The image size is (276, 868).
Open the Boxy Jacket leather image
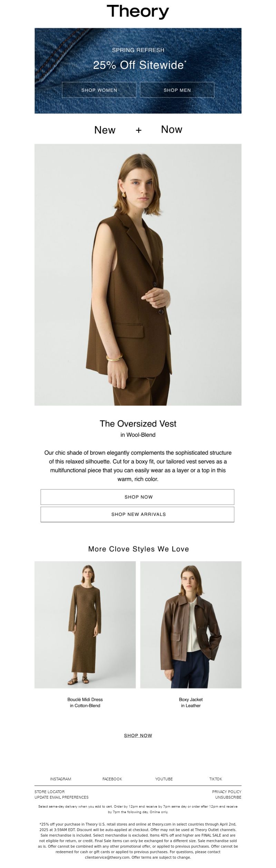191,624
